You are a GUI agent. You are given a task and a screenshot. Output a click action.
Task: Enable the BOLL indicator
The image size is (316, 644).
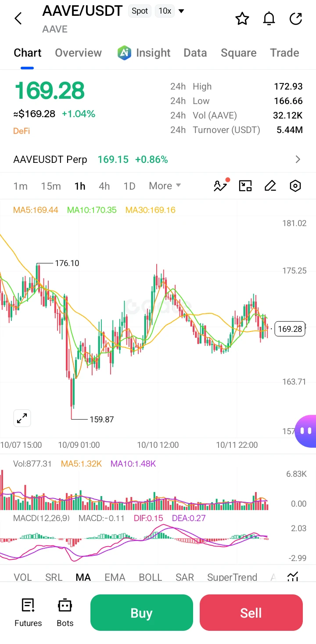pyautogui.click(x=151, y=577)
